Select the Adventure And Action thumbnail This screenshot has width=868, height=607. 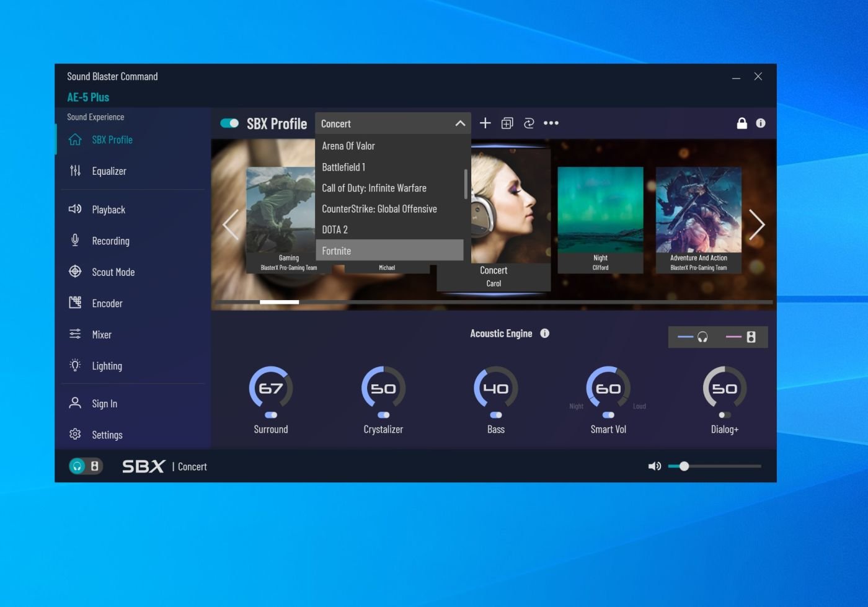[x=699, y=220]
